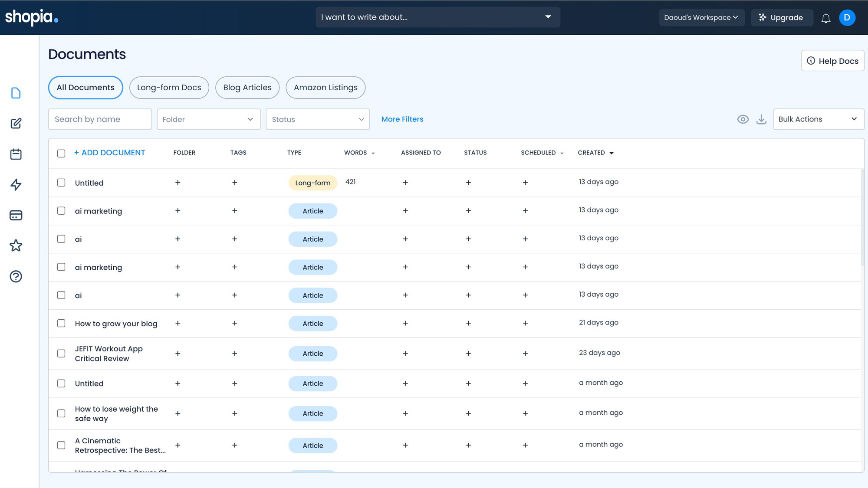Open the How to grow your blog document

click(x=116, y=324)
